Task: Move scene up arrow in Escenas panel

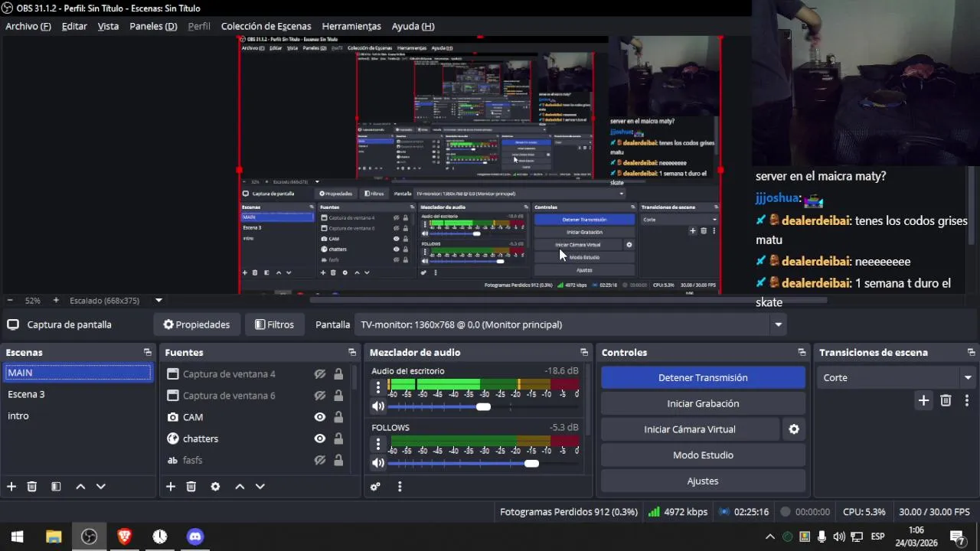Action: click(80, 487)
